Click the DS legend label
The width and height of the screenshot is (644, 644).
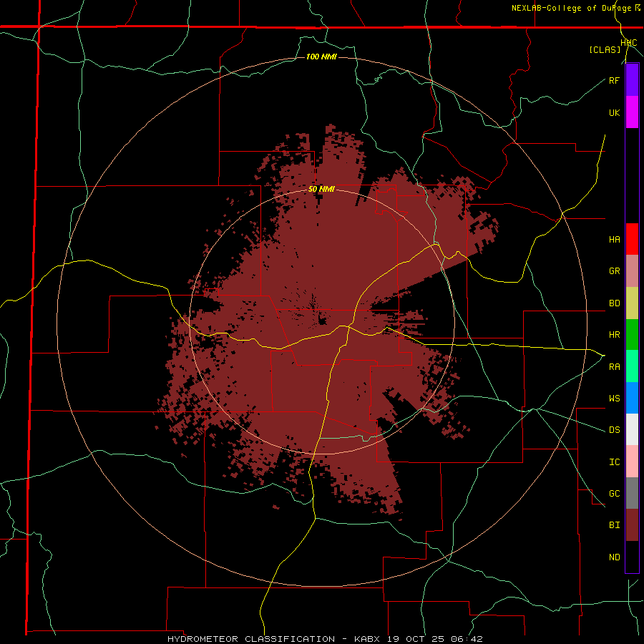coord(614,429)
